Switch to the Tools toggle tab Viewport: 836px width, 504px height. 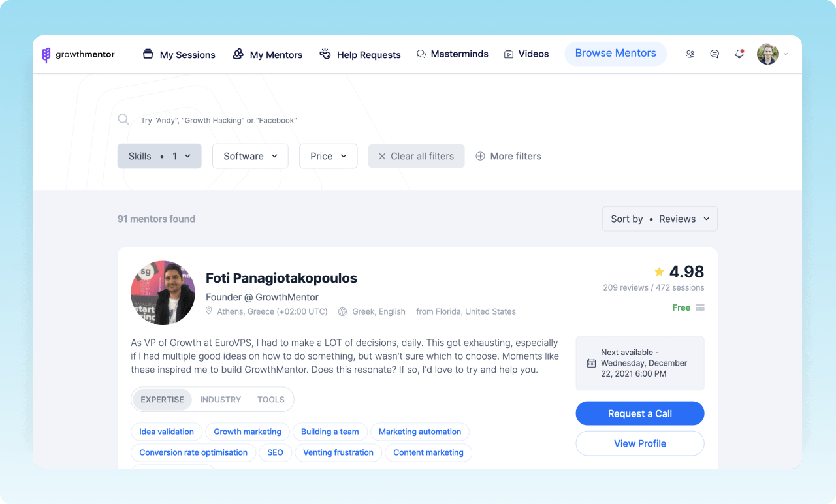pyautogui.click(x=271, y=400)
